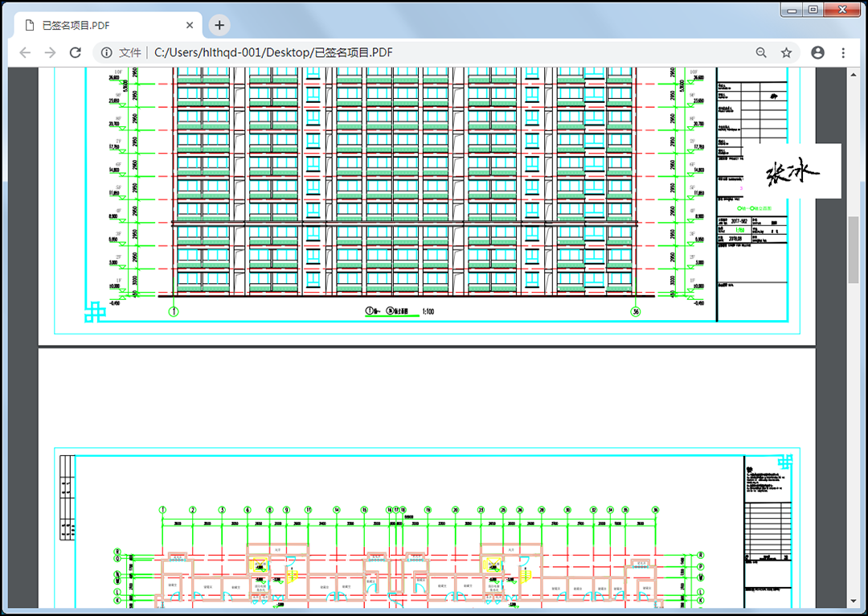The height and width of the screenshot is (616, 868).
Task: Click the vertical scrollbar thumb
Action: [x=854, y=250]
